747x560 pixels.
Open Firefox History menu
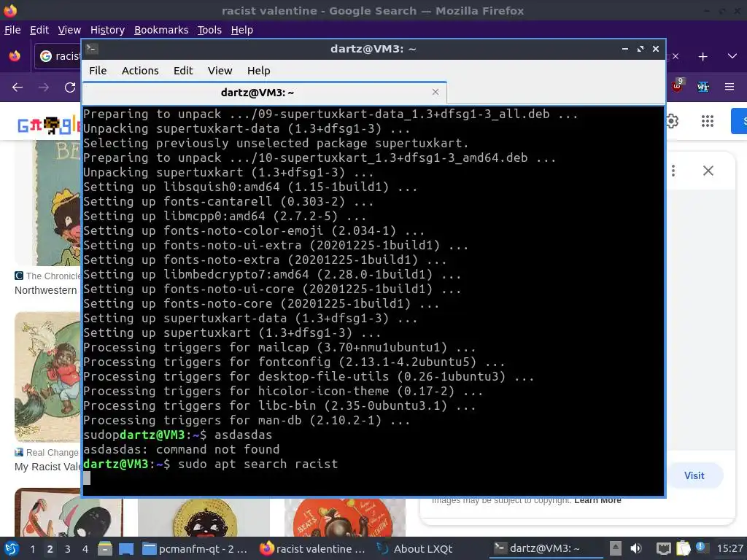pyautogui.click(x=107, y=30)
